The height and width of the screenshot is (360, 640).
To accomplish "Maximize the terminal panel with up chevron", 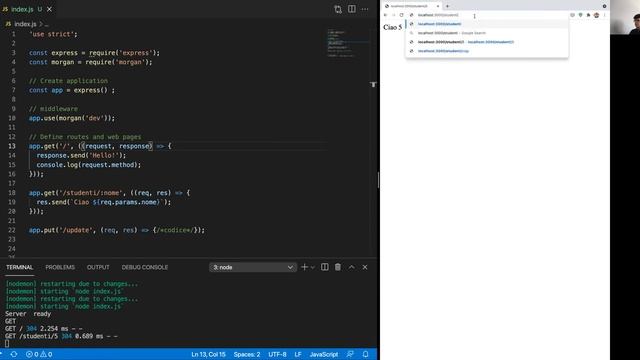I will 351,267.
